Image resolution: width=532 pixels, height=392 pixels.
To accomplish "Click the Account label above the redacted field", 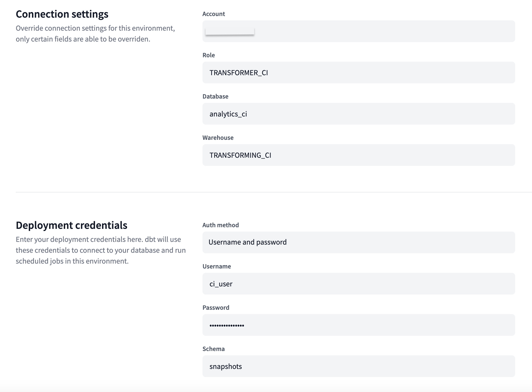I will 214,14.
